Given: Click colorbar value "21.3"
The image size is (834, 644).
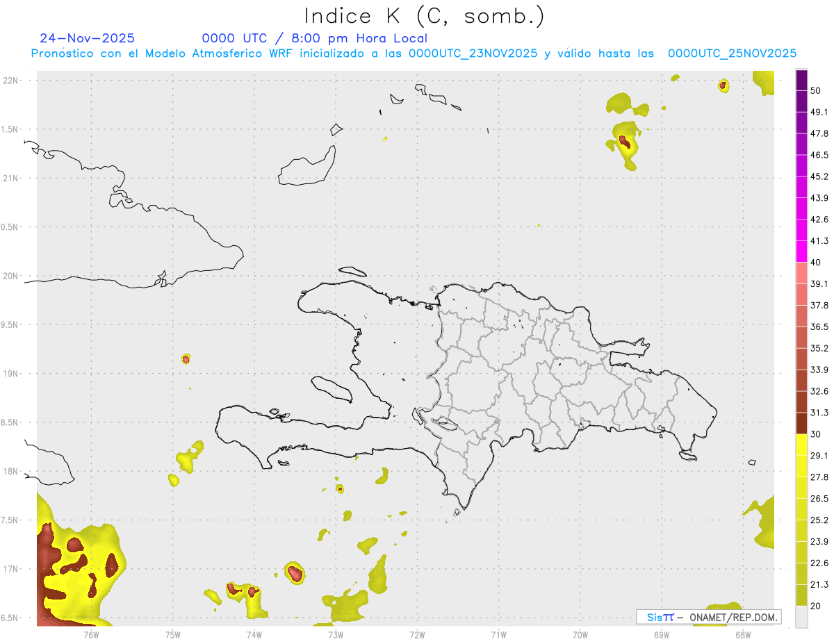Looking at the screenshot, I should 819,584.
